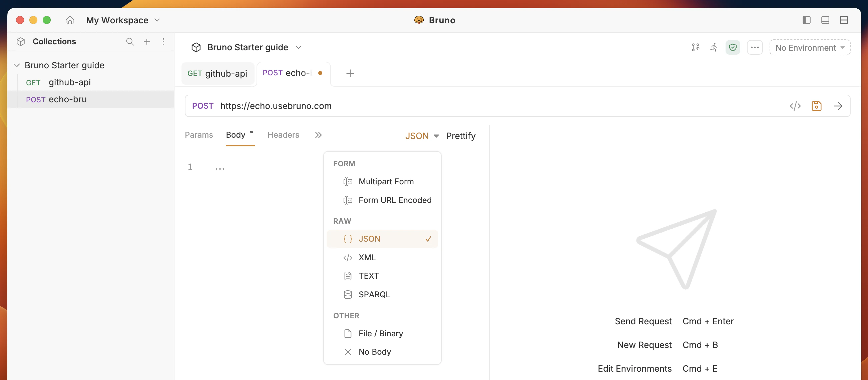Click the git branch icon

click(x=695, y=47)
